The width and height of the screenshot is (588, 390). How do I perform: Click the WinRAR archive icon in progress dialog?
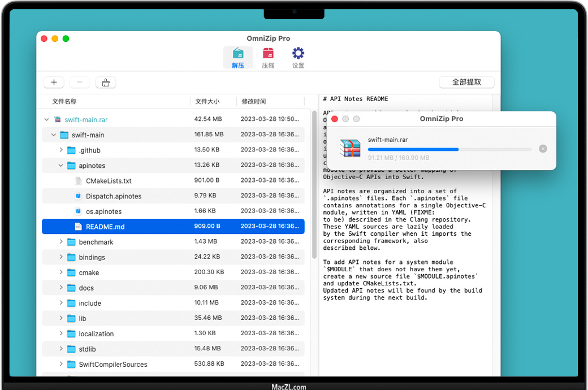coord(350,148)
